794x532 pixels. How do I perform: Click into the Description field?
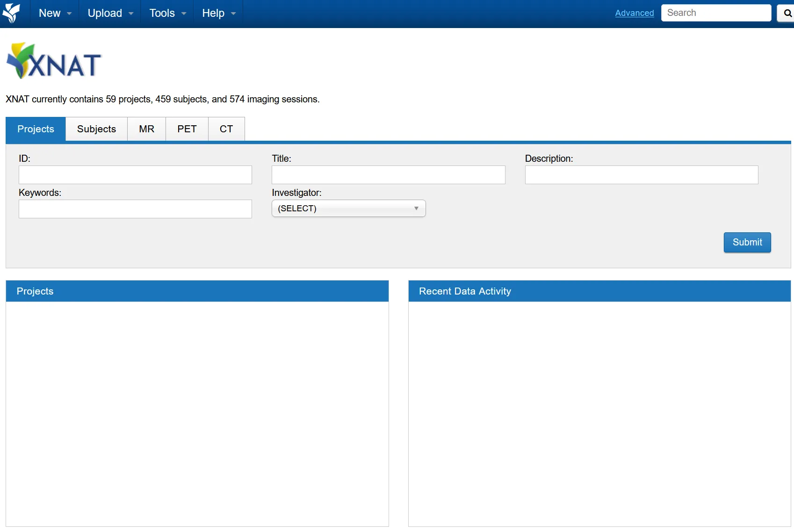point(642,175)
